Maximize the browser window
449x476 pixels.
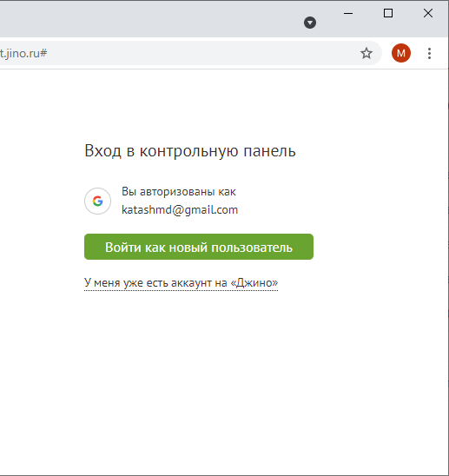[388, 13]
